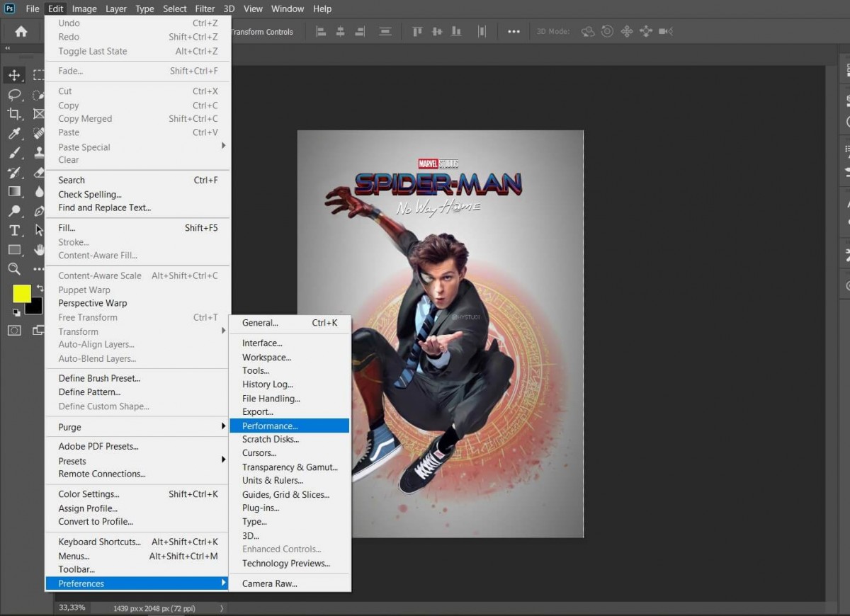The height and width of the screenshot is (616, 850).
Task: Activate the Horizontal Type tool
Action: coord(14,230)
